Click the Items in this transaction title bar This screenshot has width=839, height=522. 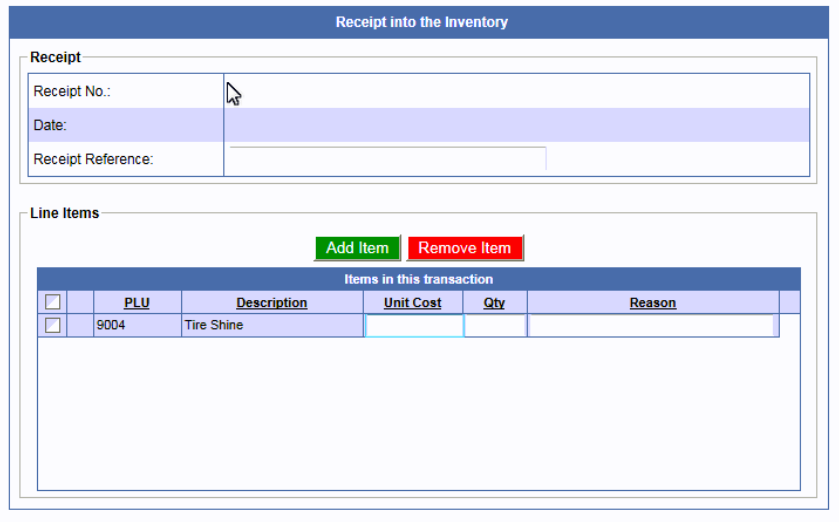[418, 279]
